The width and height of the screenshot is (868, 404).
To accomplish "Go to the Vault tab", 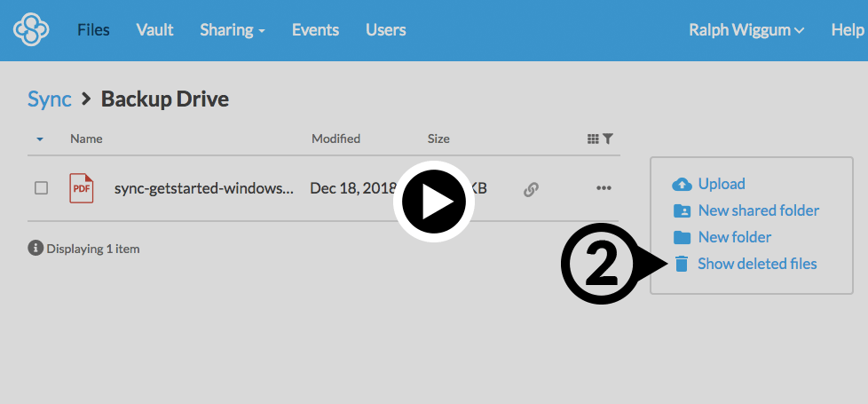I will 154,30.
